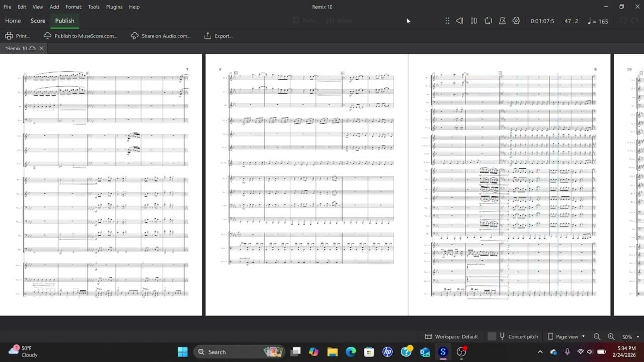The image size is (644, 362).
Task: Click Share on Audio.com
Action: tap(161, 36)
